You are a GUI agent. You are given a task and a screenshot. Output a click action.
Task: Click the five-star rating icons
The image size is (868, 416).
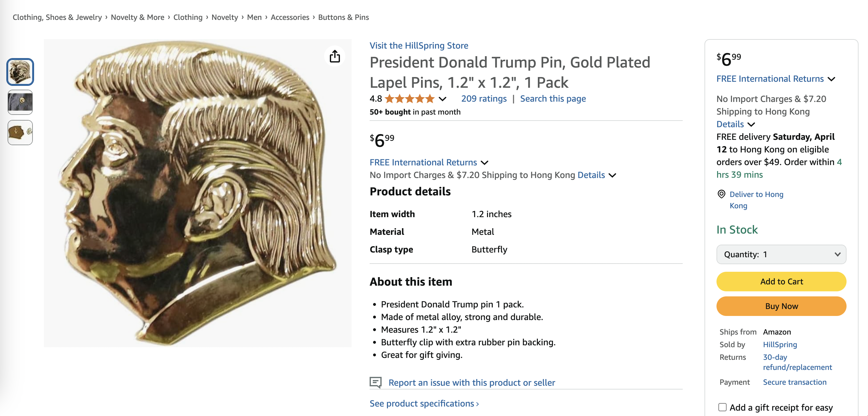click(409, 99)
